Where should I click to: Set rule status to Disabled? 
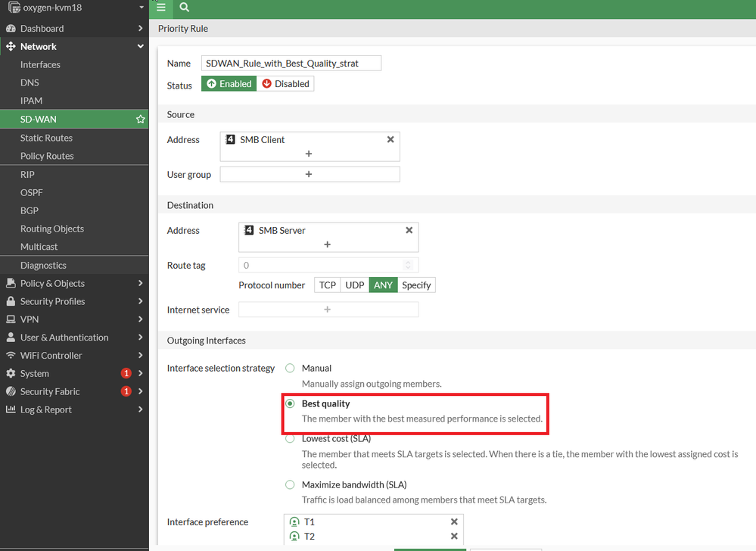coord(285,84)
